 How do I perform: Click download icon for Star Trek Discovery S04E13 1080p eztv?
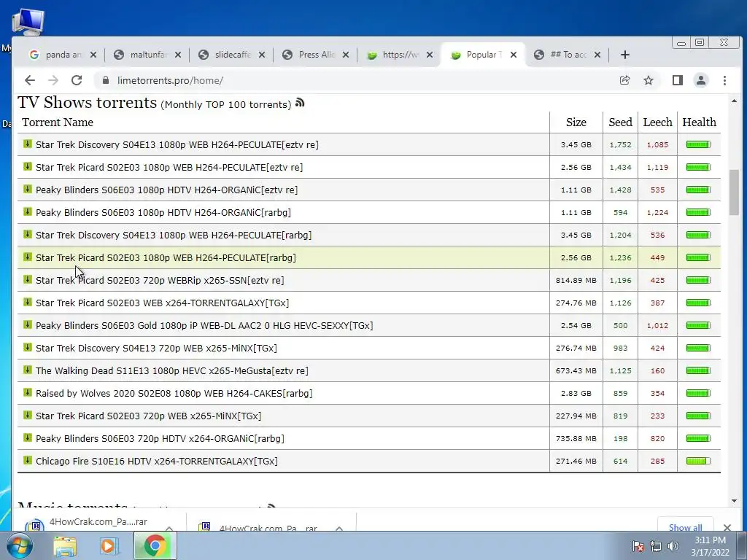tap(28, 144)
